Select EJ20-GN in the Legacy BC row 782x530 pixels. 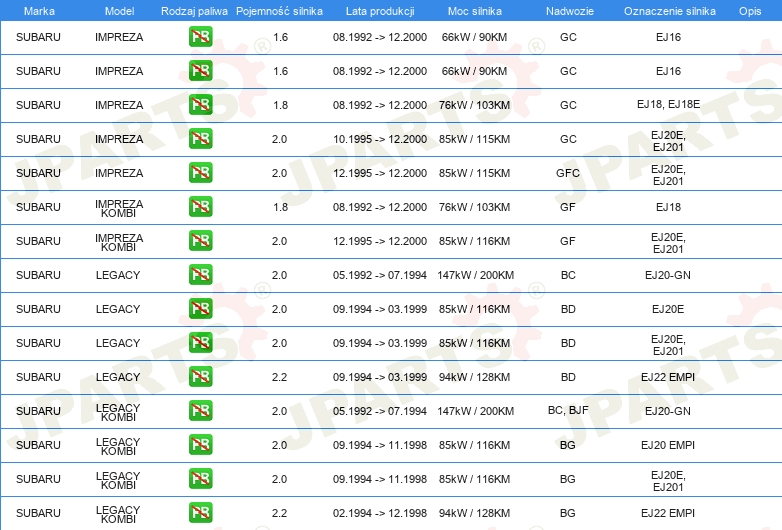pos(668,275)
